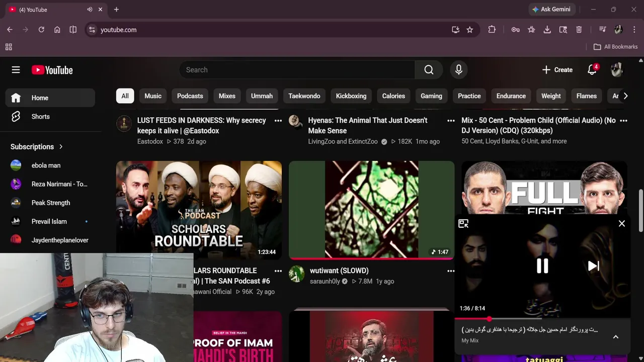Click the YouTube logo
The image size is (644, 362).
pyautogui.click(x=52, y=70)
